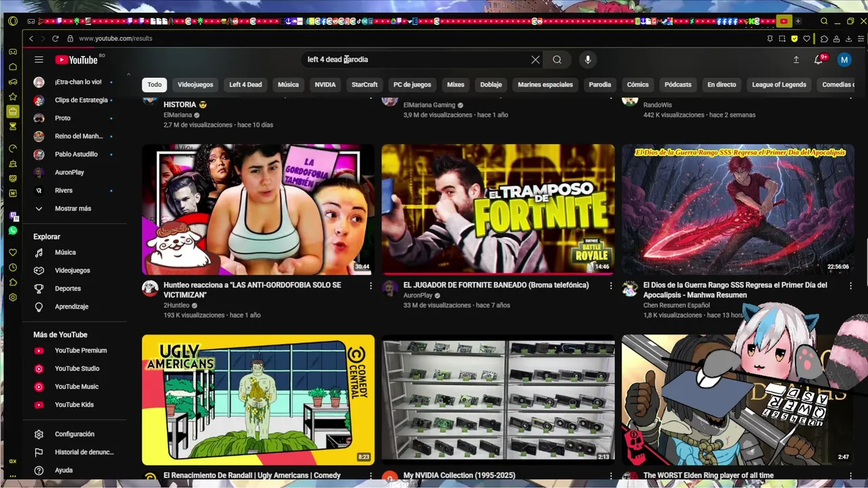Go to YouTube home via logo
This screenshot has height=488, width=868.
(76, 60)
